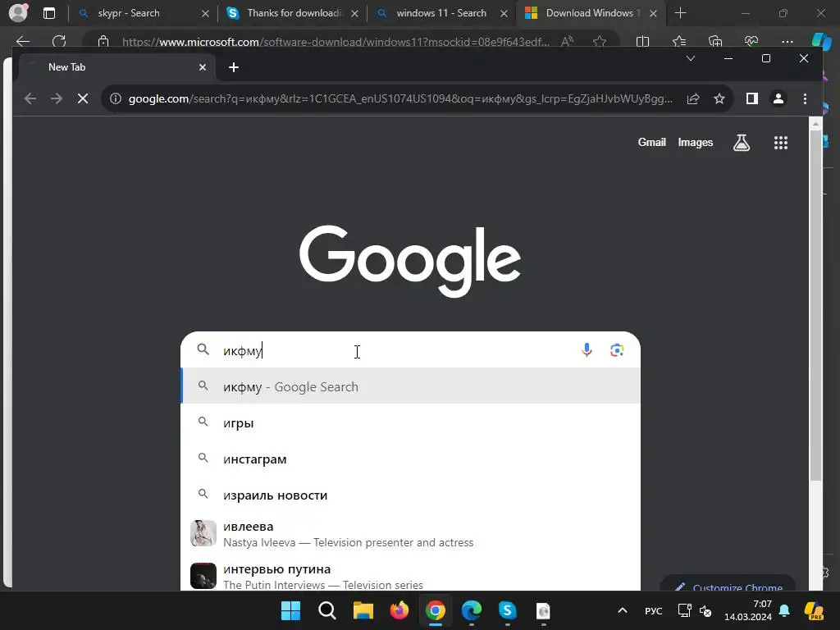Bookmark this tab with the star in Chrome
This screenshot has width=840, height=630.
pos(719,98)
